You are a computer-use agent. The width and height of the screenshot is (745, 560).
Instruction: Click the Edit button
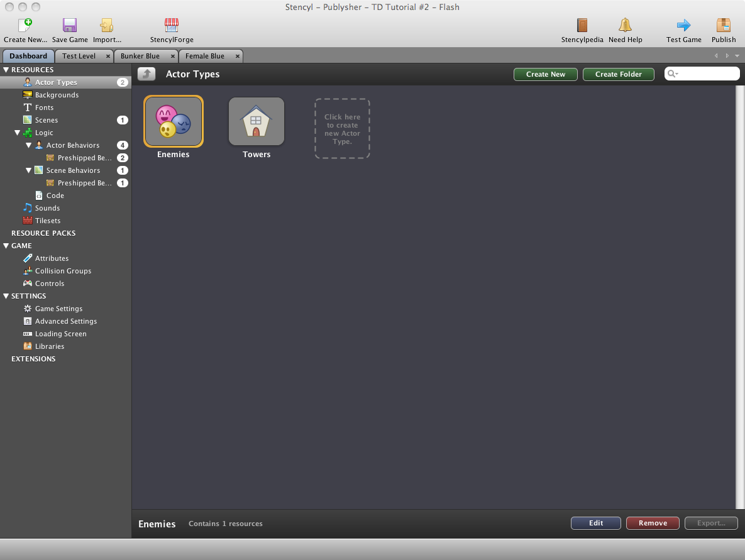596,523
